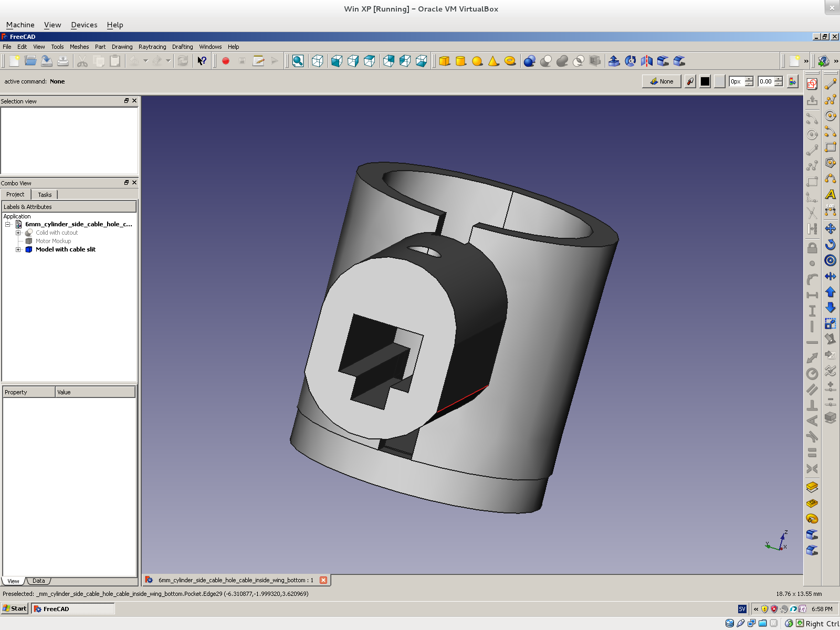Select the Draft Dimension tool
Viewport: 840px width, 630px height.
coord(831,211)
